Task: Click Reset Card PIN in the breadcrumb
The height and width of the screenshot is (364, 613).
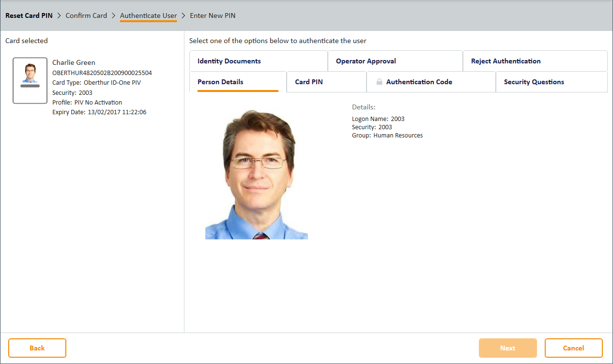Action: 29,15
